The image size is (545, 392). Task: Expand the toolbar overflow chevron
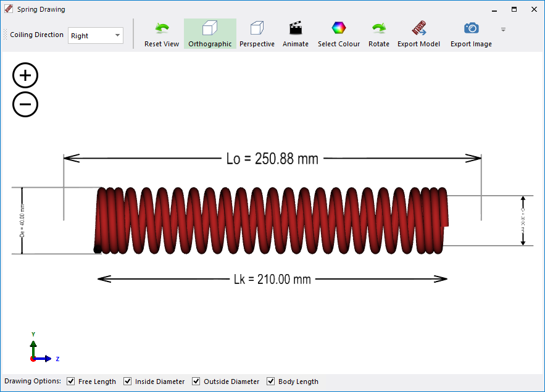click(x=503, y=29)
